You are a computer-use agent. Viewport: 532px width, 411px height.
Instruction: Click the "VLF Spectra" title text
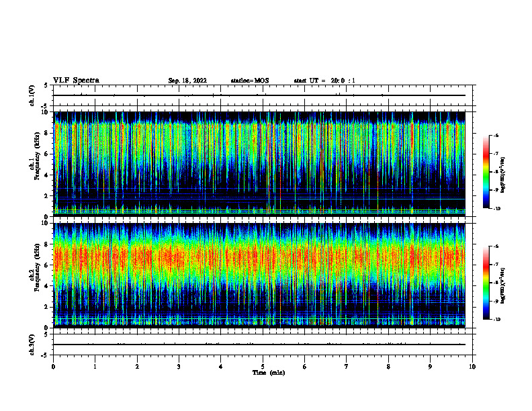pyautogui.click(x=76, y=81)
